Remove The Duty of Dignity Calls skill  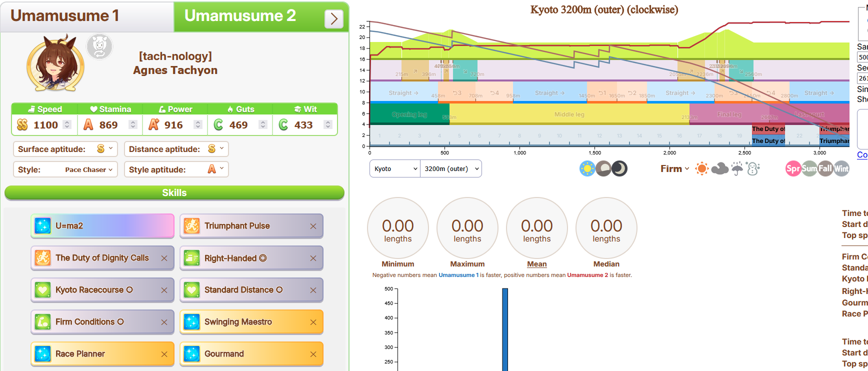pos(164,258)
